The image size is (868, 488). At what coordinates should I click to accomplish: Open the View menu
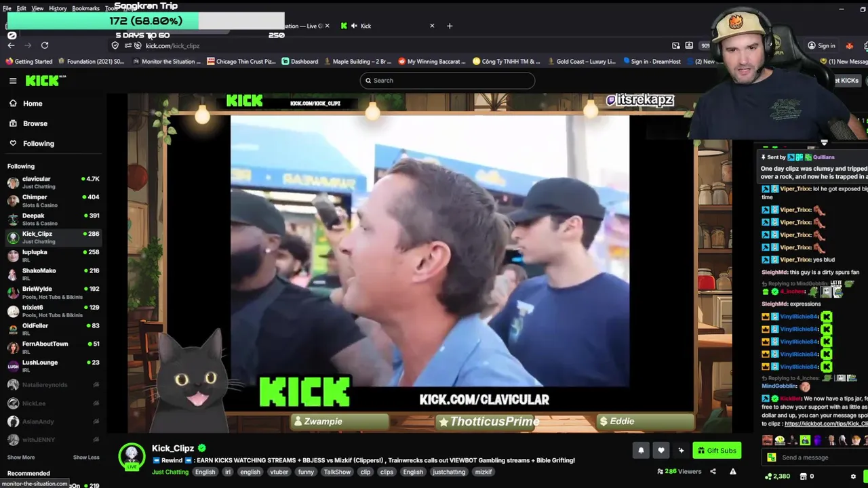(x=37, y=8)
